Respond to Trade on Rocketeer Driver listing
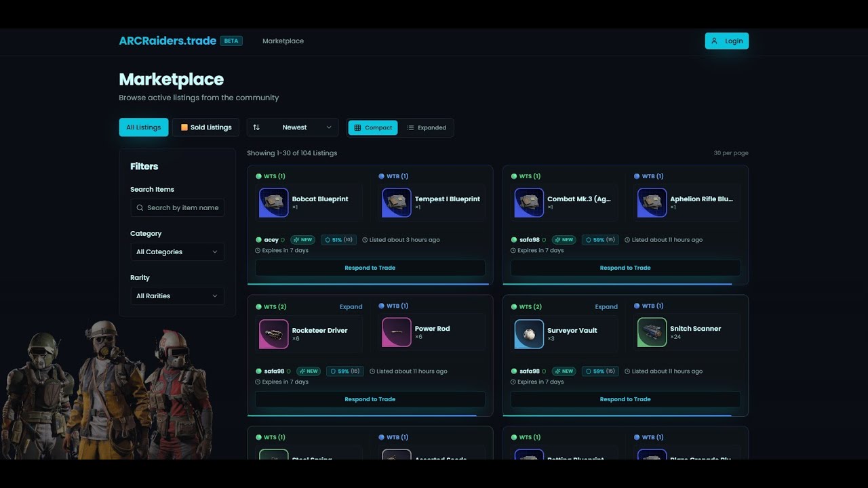Viewport: 868px width, 488px height. [x=370, y=399]
